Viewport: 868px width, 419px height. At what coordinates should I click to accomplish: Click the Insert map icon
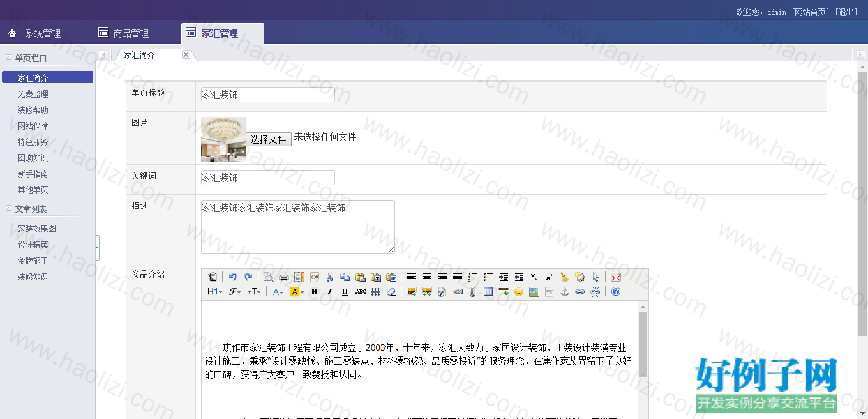click(x=534, y=292)
